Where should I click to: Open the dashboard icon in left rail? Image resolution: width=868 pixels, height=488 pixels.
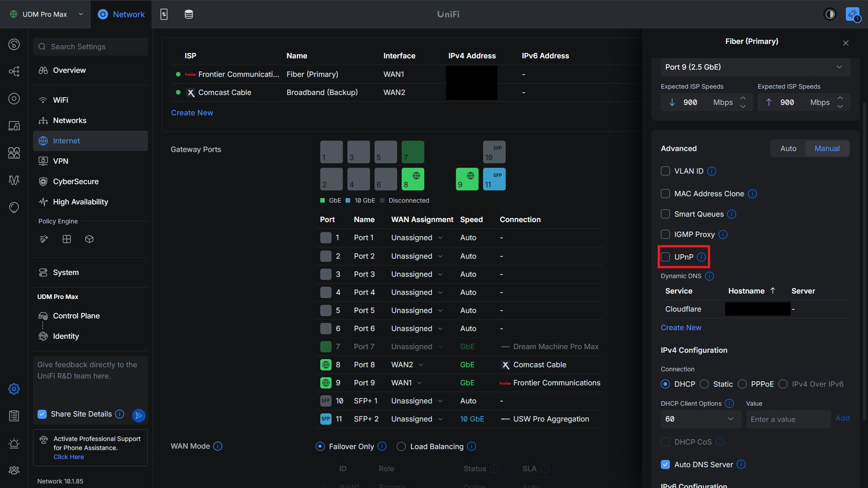point(14,44)
